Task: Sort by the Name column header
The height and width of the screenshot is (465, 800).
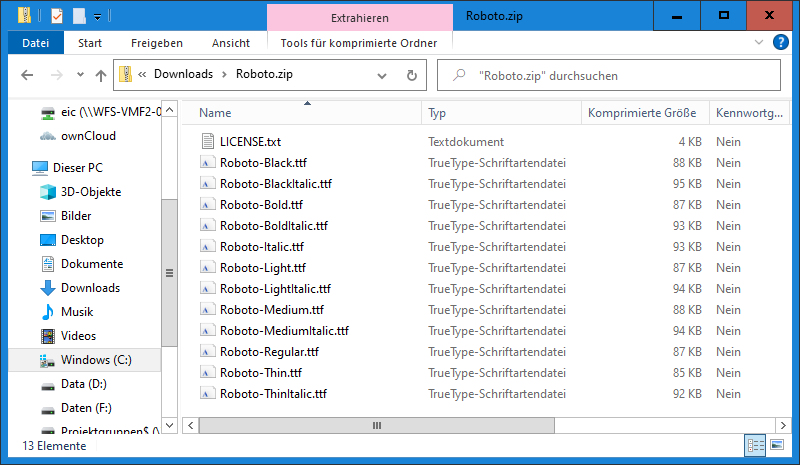Action: coord(302,113)
